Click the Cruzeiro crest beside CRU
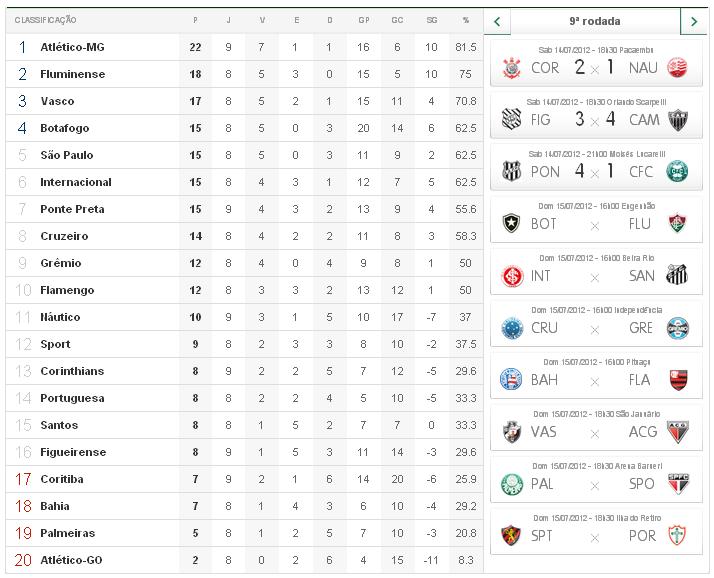The image size is (714, 578). click(512, 327)
